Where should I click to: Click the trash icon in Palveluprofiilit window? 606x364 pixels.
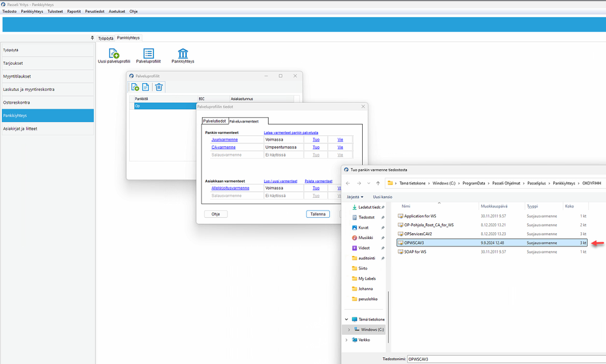(x=159, y=87)
